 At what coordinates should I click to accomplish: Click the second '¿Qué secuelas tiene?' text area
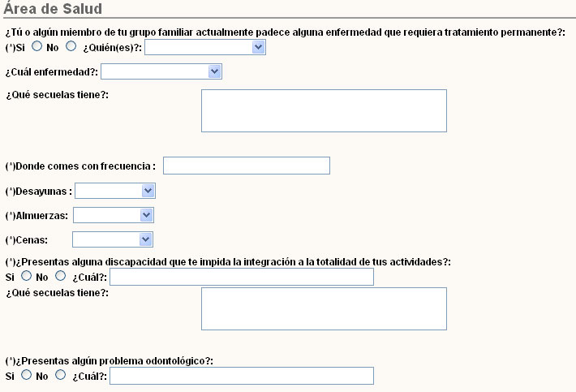pos(324,308)
